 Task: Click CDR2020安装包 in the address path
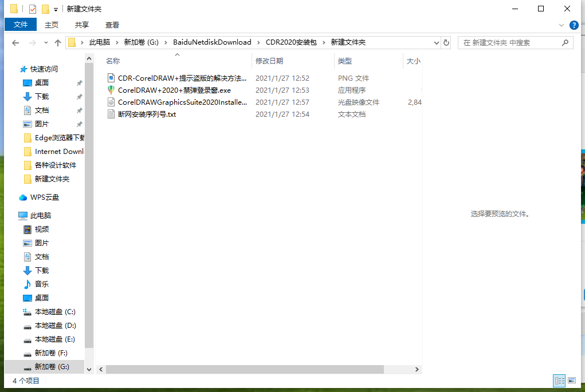point(291,42)
